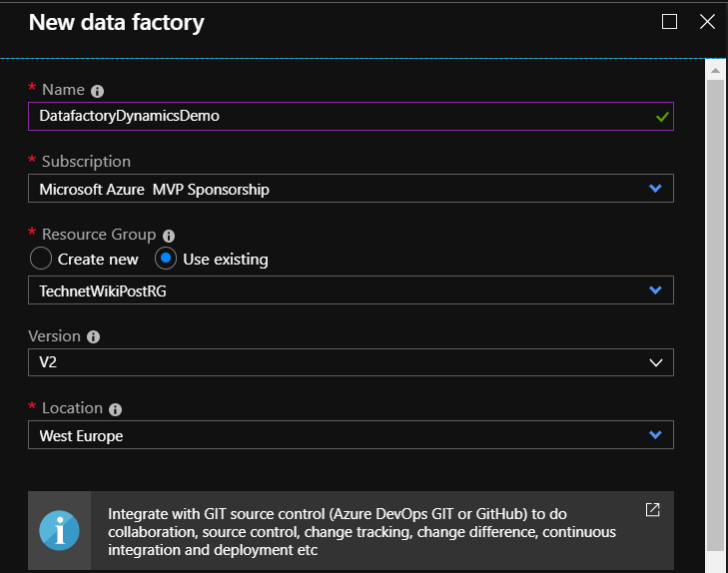This screenshot has width=728, height=573.
Task: Expand the Location West Europe dropdown
Action: [351, 434]
